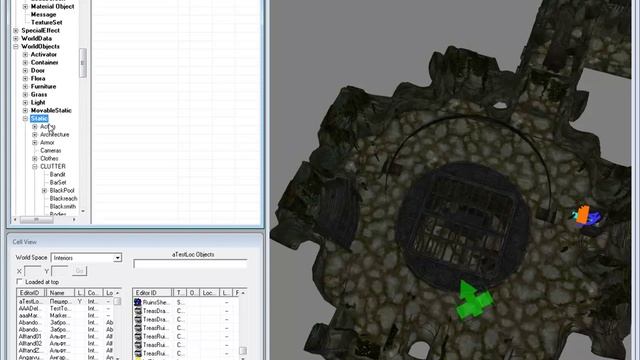Collapse the WorldObjects node
Screen dimensions: 640x360
(16, 47)
